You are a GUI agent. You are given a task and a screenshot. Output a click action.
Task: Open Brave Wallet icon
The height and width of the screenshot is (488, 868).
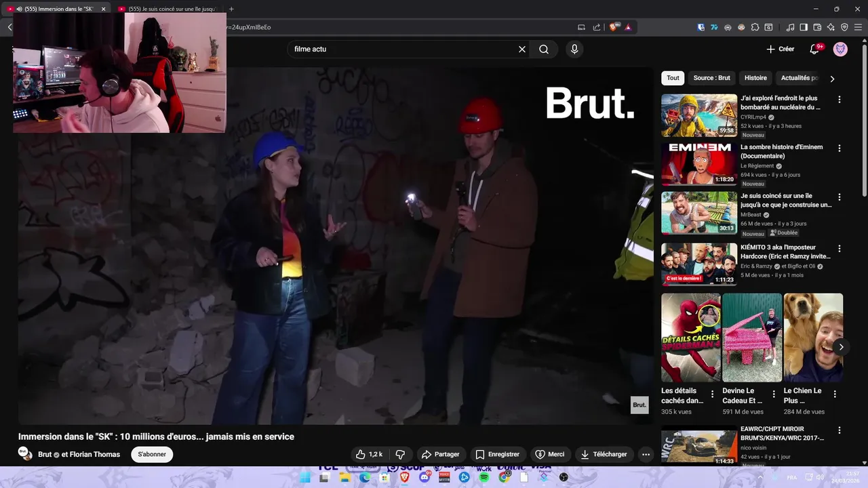pyautogui.click(x=817, y=27)
